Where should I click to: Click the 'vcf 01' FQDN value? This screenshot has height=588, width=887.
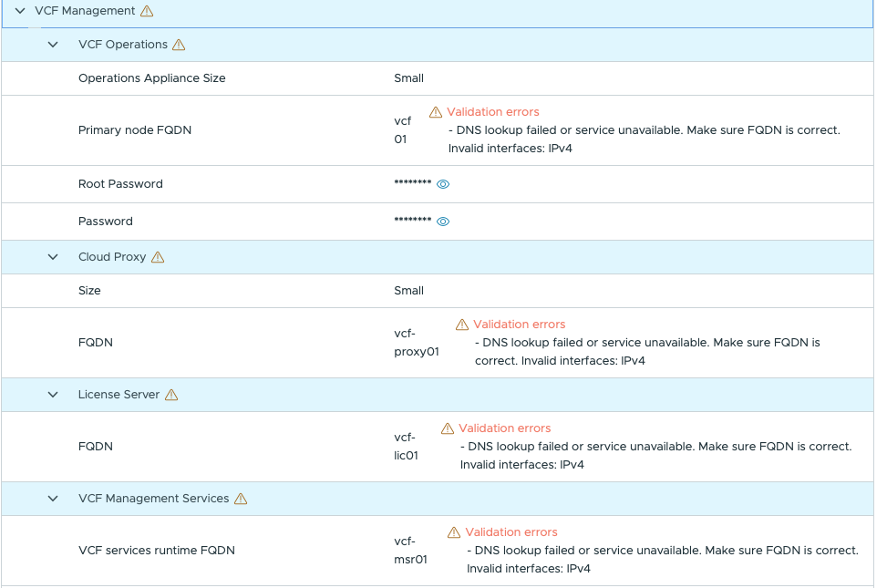403,130
